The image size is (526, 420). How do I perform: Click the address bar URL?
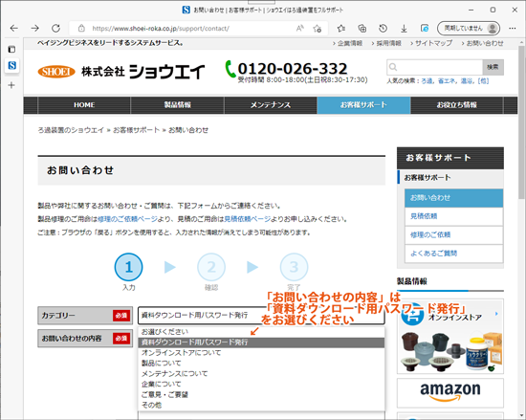point(161,29)
